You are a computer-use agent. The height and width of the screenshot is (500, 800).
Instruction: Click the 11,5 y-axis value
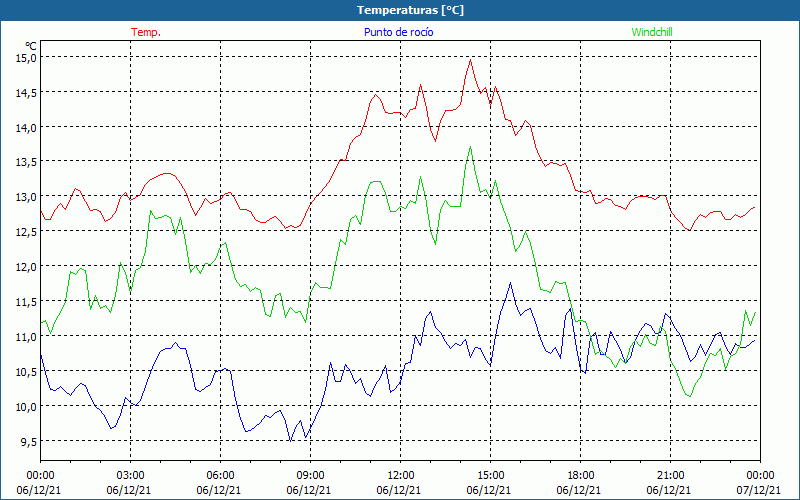click(x=26, y=302)
